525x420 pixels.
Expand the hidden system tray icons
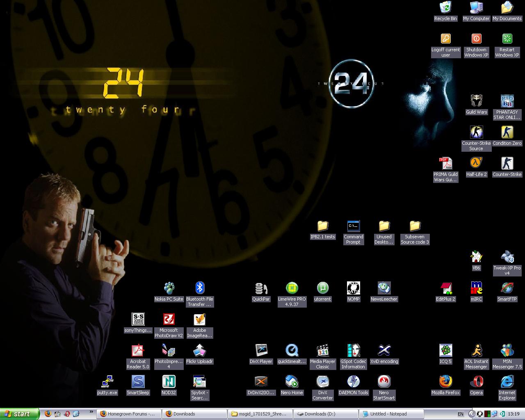(x=472, y=414)
